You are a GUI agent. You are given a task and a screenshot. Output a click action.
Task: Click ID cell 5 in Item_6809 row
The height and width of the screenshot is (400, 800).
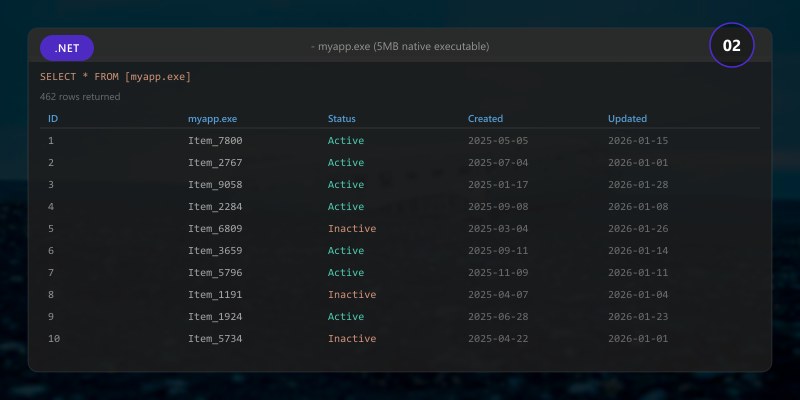pyautogui.click(x=51, y=228)
